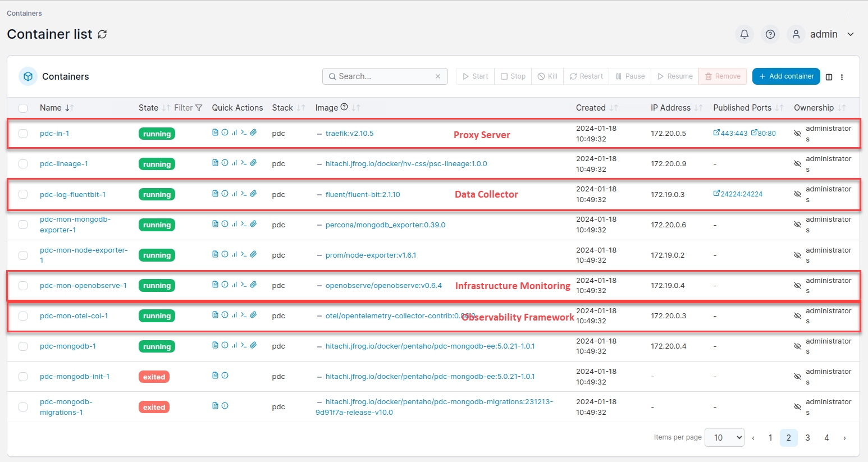Click attach icon for pdc-mon-openobserve-1
This screenshot has width=868, height=462.
click(253, 285)
